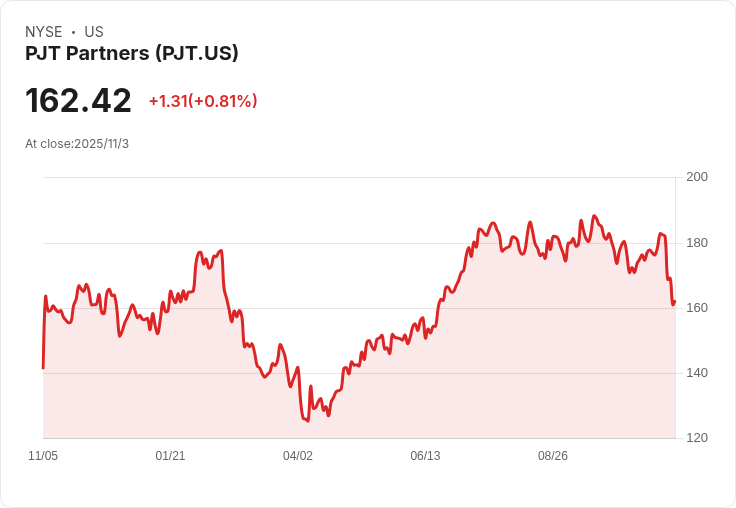
Task: Click the chart line's starting point at 11/05
Action: [43, 368]
